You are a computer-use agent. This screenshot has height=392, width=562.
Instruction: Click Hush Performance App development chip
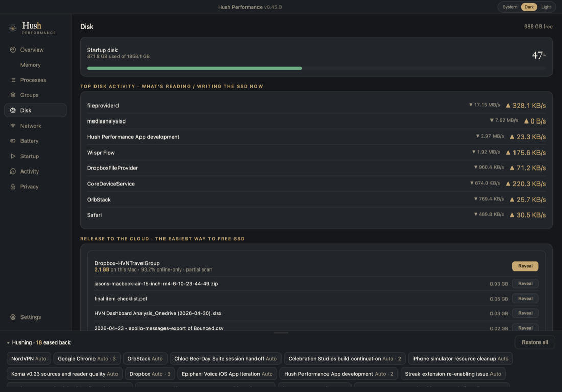coord(339,374)
